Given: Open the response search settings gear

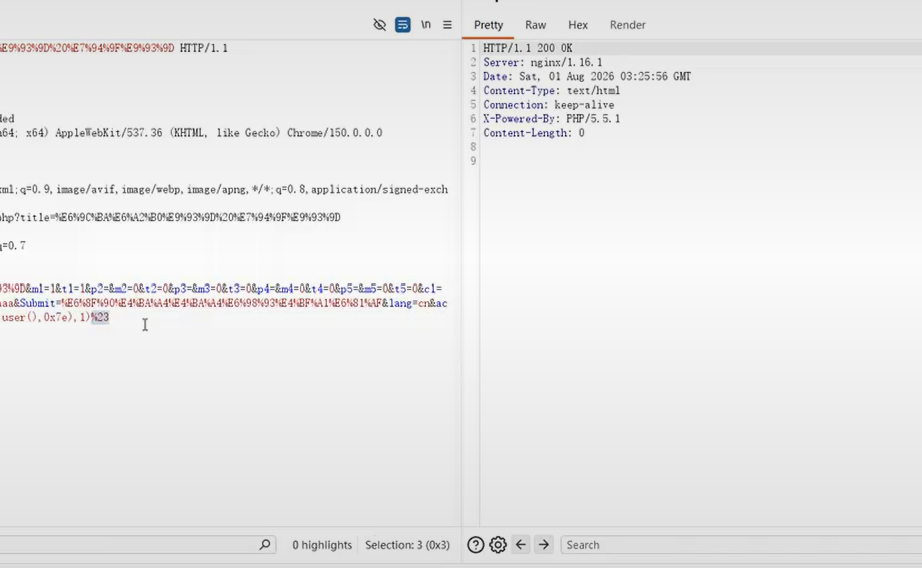Looking at the screenshot, I should (x=498, y=545).
